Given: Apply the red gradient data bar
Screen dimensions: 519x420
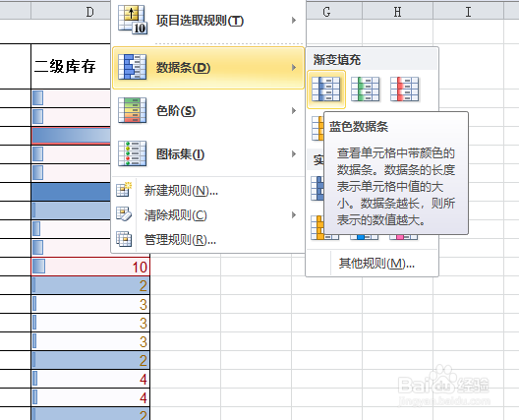Looking at the screenshot, I should [x=404, y=90].
